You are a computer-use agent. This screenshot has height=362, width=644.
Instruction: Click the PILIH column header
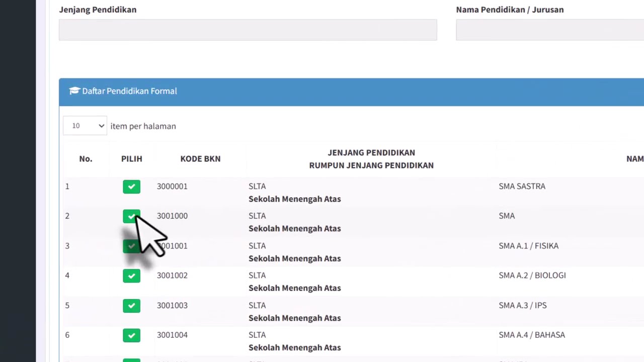coord(131,159)
